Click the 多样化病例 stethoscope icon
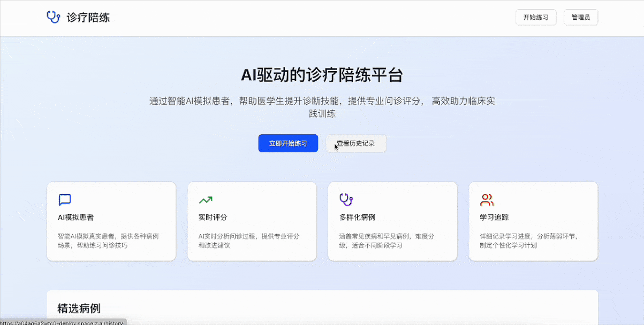 [346, 200]
